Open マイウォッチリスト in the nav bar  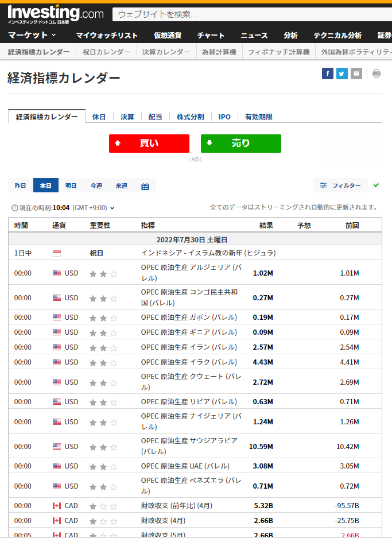click(107, 36)
